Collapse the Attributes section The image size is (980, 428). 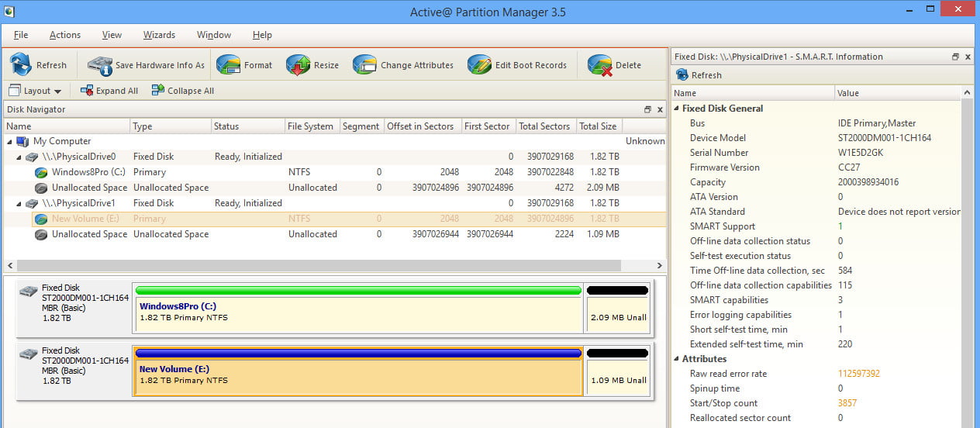676,359
